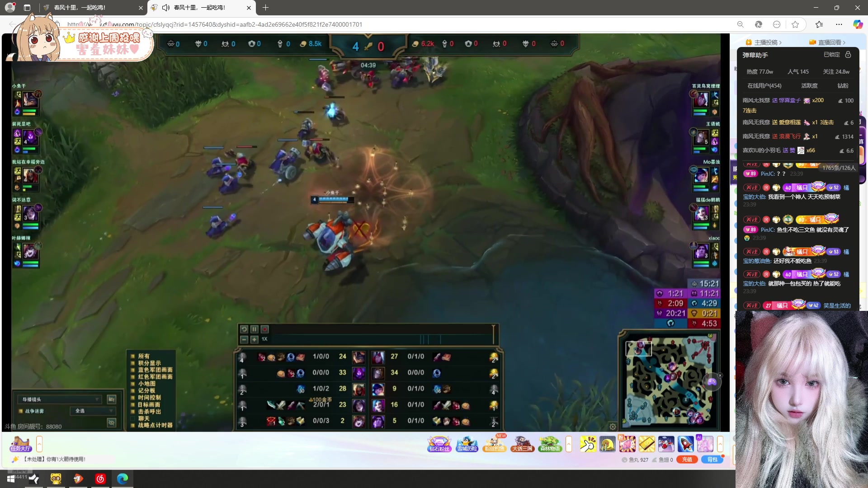This screenshot has width=868, height=488.
Task: Launch the 大话三国 game icon
Action: point(522,444)
